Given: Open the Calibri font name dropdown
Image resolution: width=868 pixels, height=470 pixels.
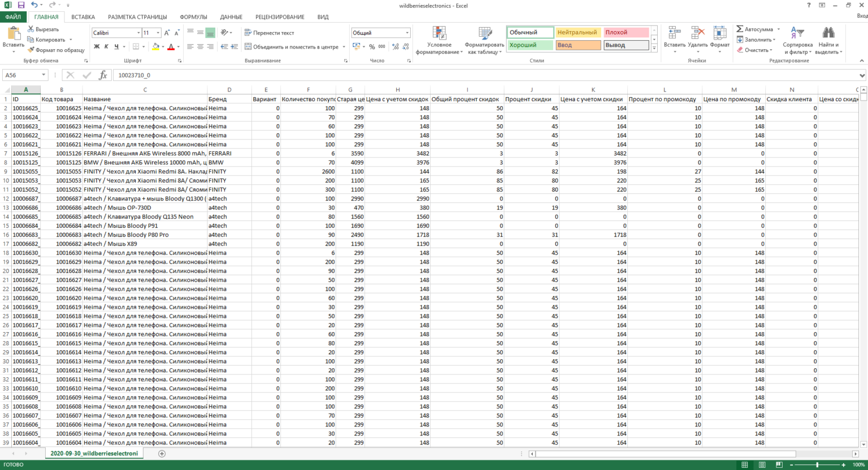Looking at the screenshot, I should (138, 33).
